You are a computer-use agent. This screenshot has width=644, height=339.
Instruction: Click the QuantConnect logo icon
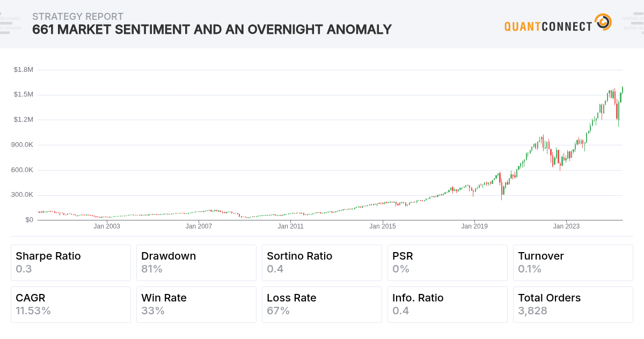tap(603, 23)
